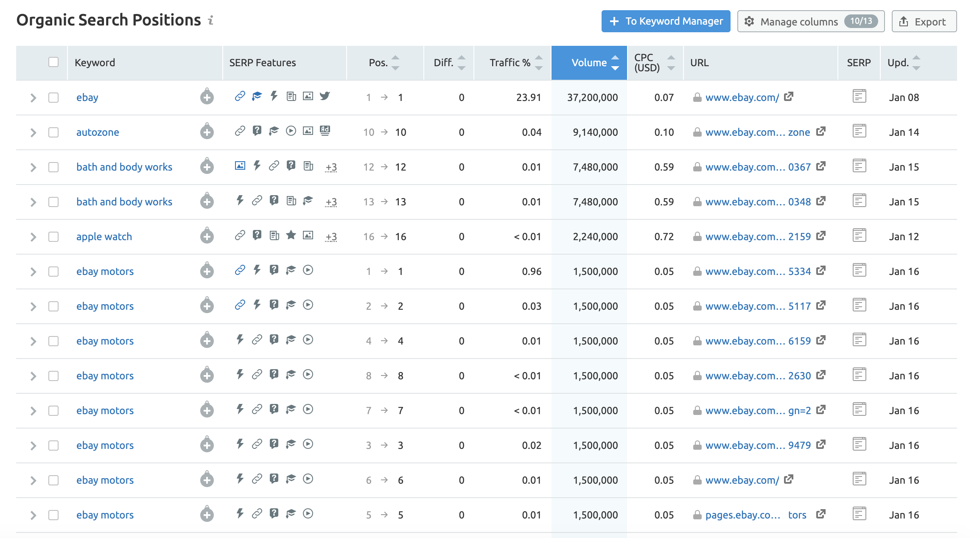The height and width of the screenshot is (538, 980).
Task: Open the Manage columns panel
Action: (810, 21)
